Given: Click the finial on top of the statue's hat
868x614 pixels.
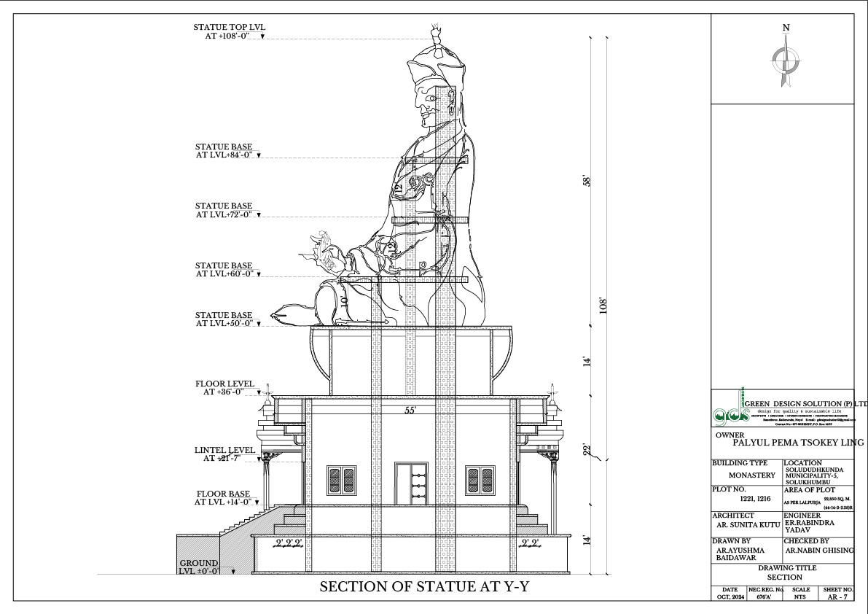Looking at the screenshot, I should coord(437,34).
